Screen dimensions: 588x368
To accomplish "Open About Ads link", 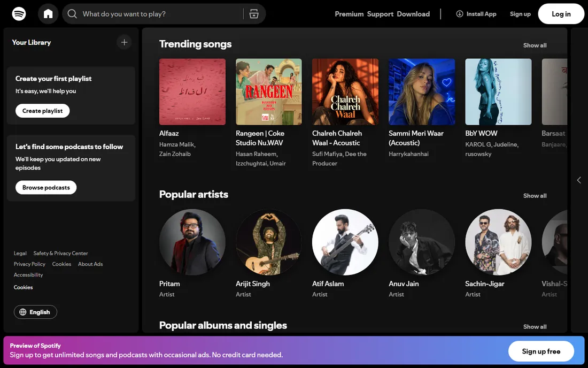I will pos(90,264).
